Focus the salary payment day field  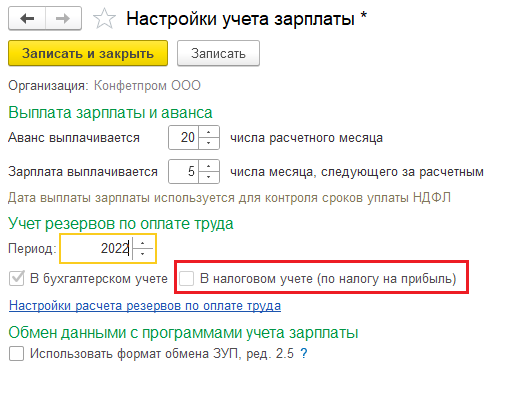click(x=184, y=172)
